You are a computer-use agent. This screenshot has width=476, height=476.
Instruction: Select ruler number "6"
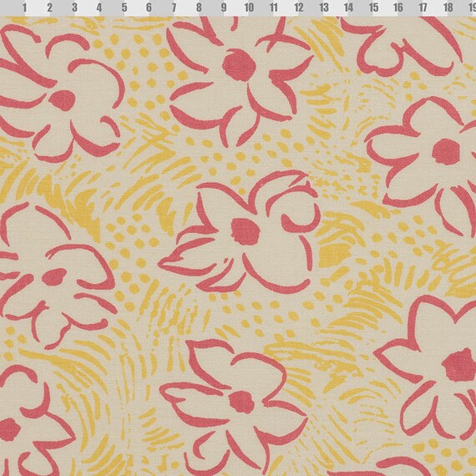pos(149,8)
